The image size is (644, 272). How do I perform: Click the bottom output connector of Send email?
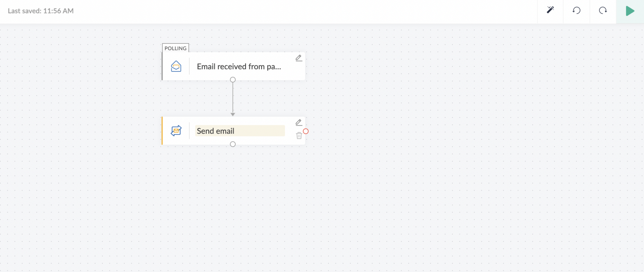click(x=233, y=144)
